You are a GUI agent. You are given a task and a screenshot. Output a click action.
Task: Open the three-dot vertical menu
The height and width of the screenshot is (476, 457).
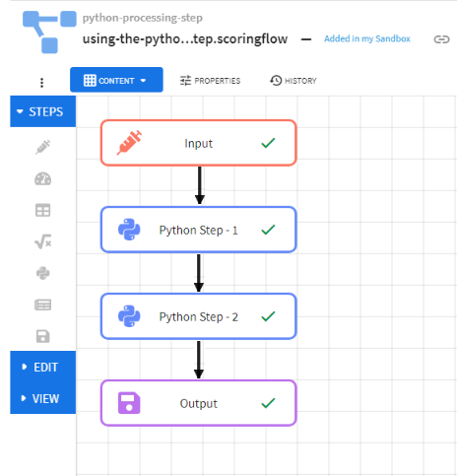point(41,83)
